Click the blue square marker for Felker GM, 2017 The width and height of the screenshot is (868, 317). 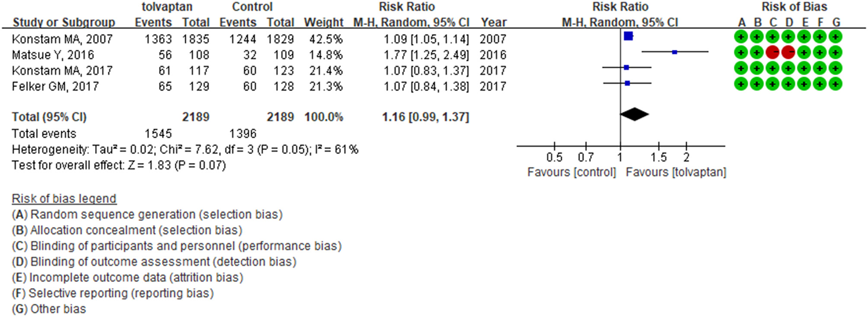tap(627, 83)
